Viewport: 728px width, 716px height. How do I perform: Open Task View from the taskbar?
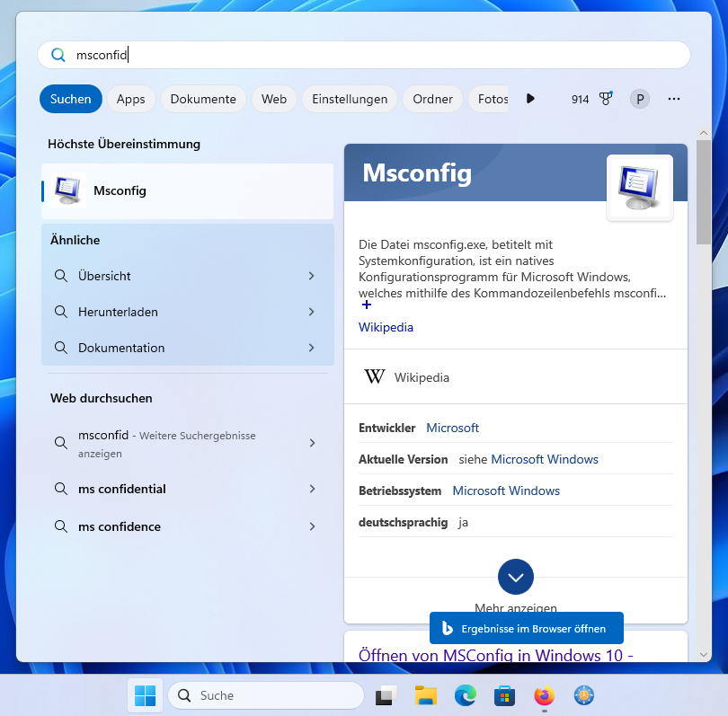click(386, 695)
